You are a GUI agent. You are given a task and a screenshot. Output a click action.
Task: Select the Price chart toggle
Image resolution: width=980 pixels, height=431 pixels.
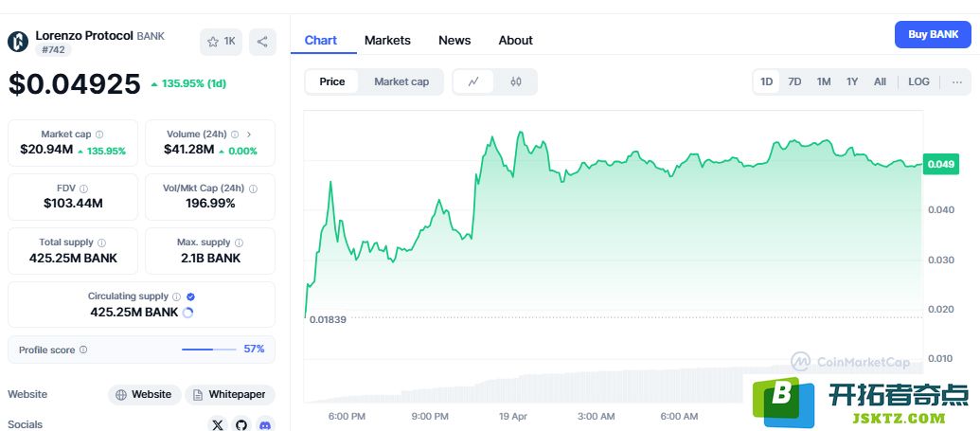tap(332, 82)
